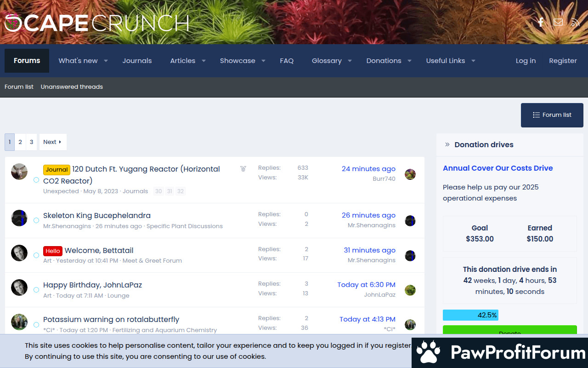Click unread indicator circle on Welcome, Bettatail thread
The width and height of the screenshot is (588, 368).
point(36,255)
